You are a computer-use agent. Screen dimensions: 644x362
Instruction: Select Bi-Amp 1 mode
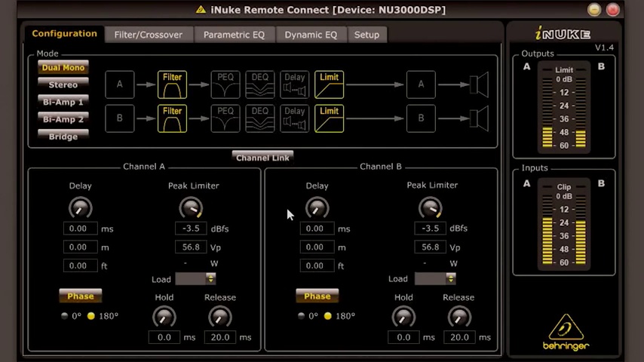[x=63, y=102]
